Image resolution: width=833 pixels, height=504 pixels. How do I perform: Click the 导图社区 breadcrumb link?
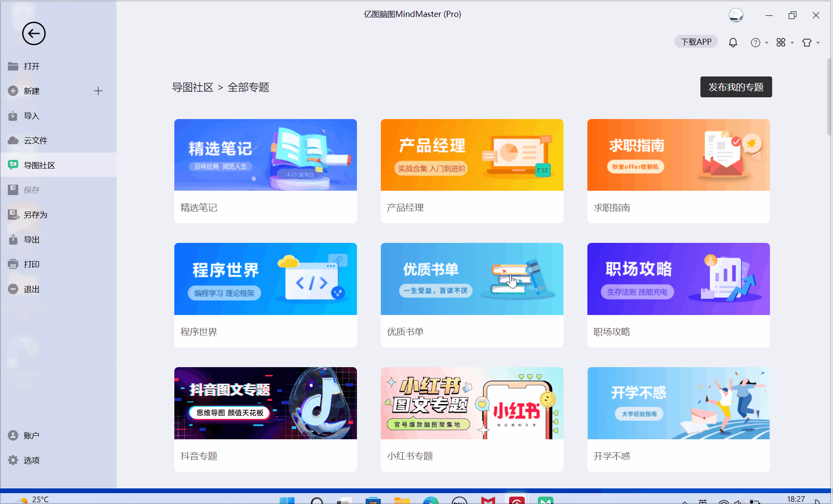coord(193,87)
